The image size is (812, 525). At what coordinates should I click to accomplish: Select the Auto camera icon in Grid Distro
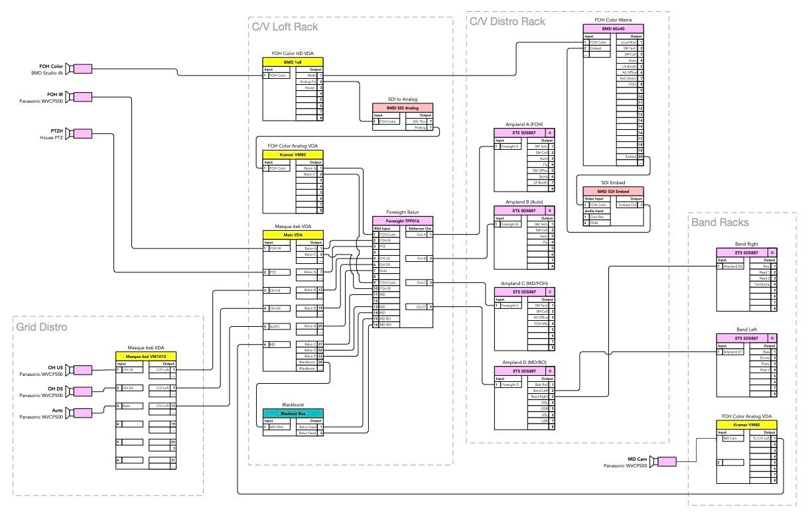tap(79, 412)
